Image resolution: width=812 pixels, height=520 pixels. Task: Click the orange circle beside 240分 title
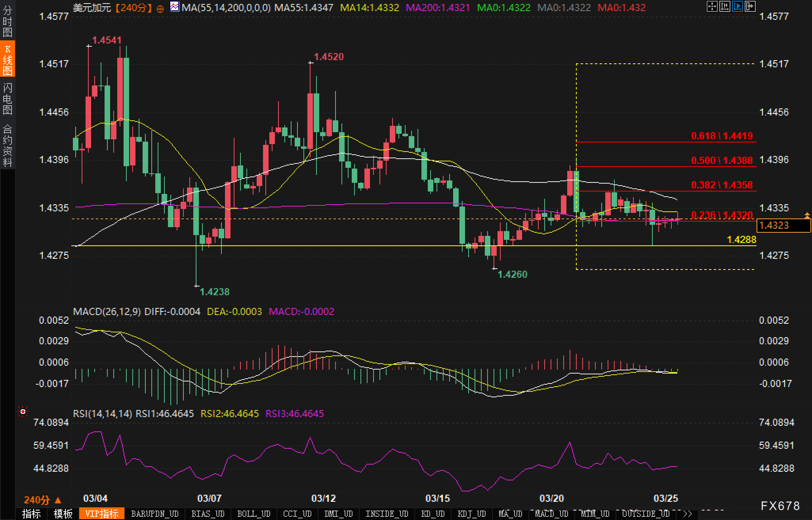pyautogui.click(x=160, y=9)
